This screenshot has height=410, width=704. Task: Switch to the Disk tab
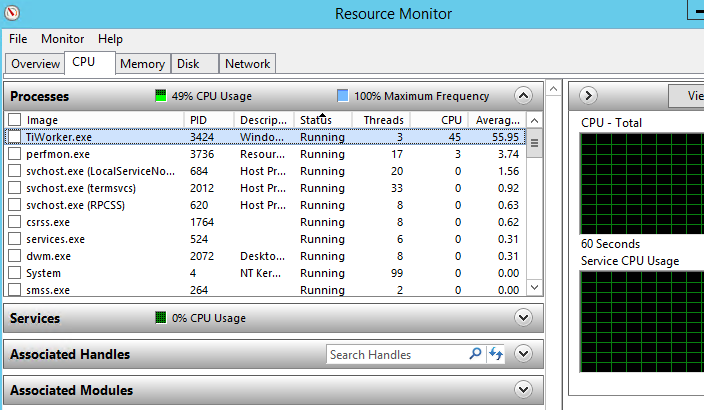194,64
